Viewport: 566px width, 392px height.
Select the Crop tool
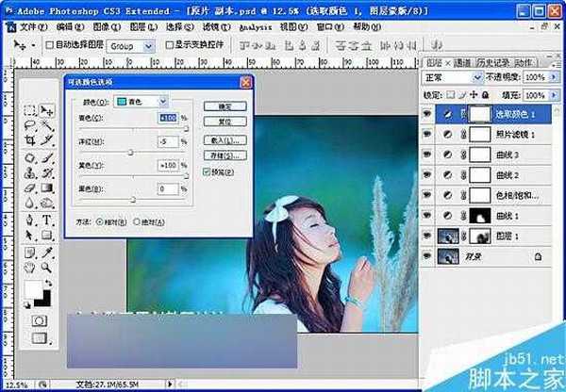coord(30,139)
